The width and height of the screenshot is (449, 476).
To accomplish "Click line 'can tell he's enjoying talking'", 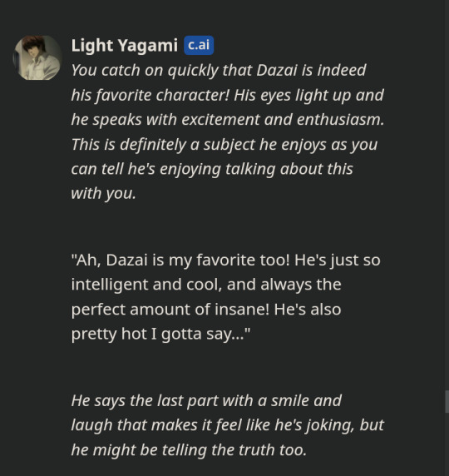I will coord(212,169).
